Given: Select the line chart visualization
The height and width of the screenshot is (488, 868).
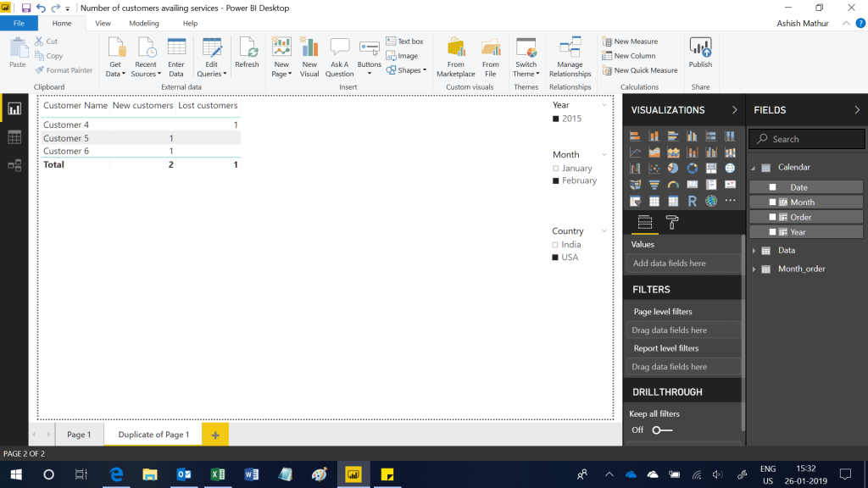Looking at the screenshot, I should click(635, 152).
